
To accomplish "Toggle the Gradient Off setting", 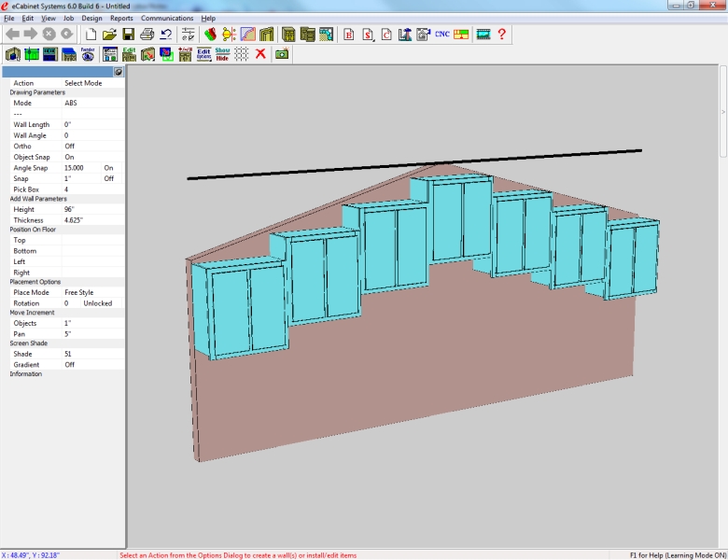I will 70,365.
